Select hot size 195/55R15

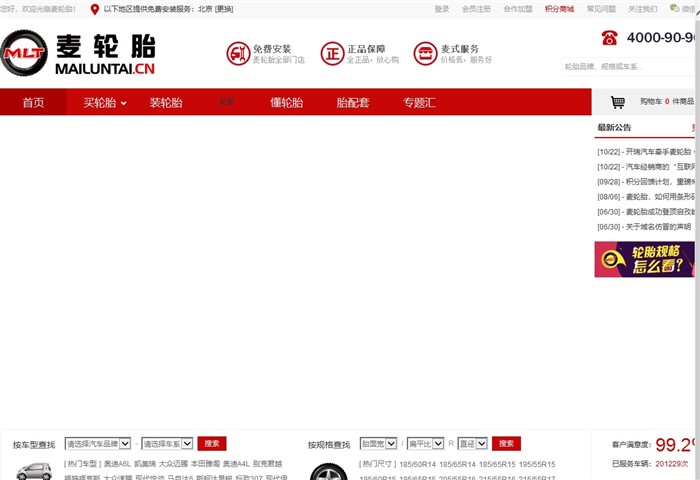[537, 464]
